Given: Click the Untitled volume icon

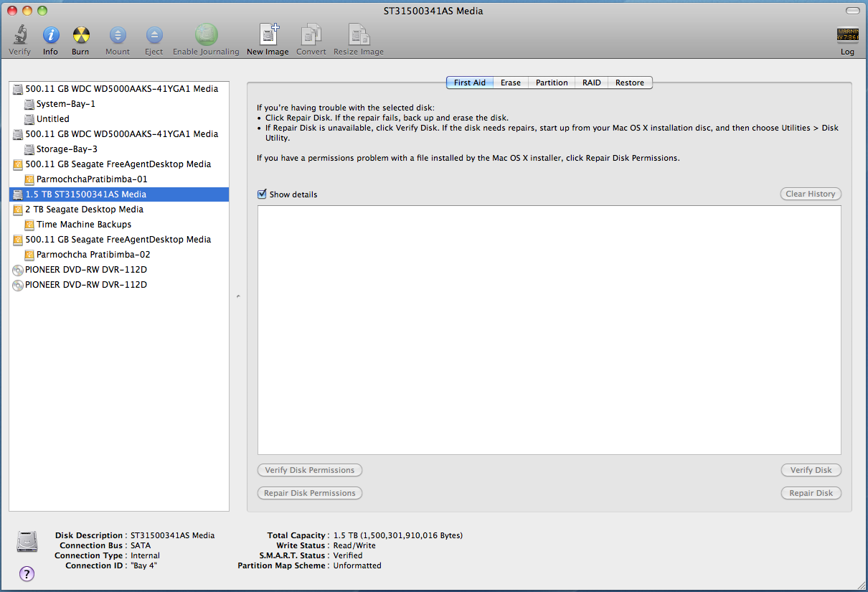Looking at the screenshot, I should [x=29, y=119].
